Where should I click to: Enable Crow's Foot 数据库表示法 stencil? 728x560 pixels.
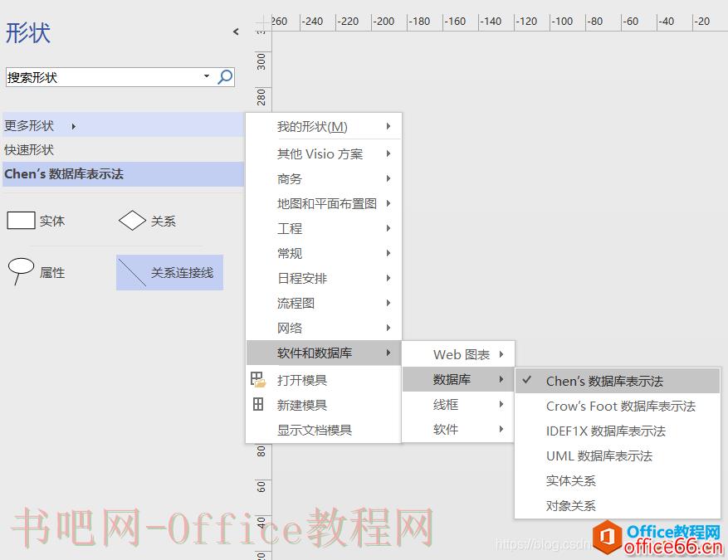(x=618, y=406)
